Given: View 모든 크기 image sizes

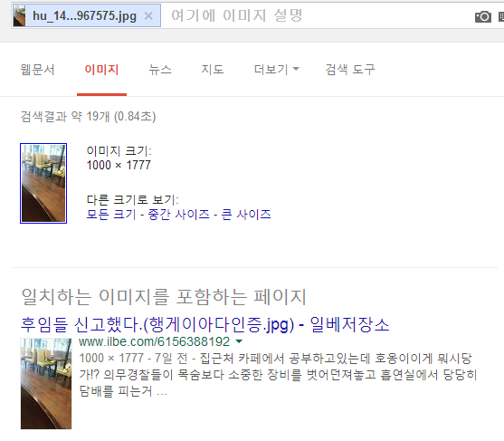Looking at the screenshot, I should 111,215.
